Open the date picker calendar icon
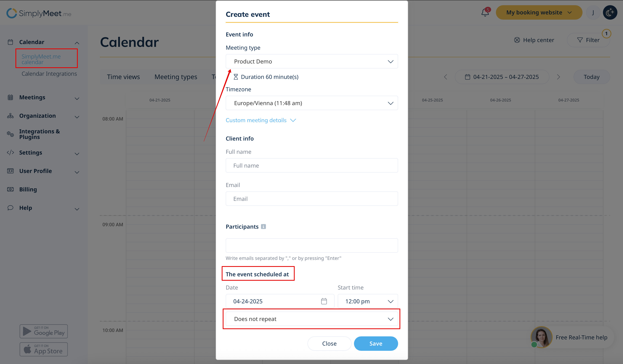Viewport: 623px width, 364px height. pyautogui.click(x=324, y=301)
